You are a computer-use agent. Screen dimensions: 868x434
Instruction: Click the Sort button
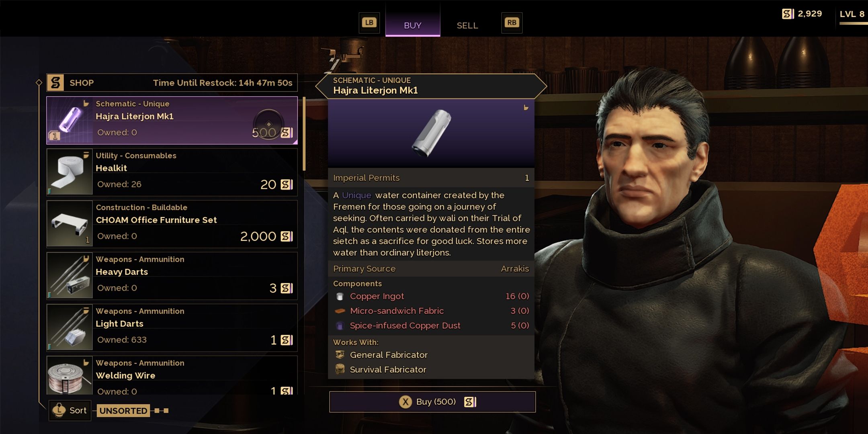70,410
